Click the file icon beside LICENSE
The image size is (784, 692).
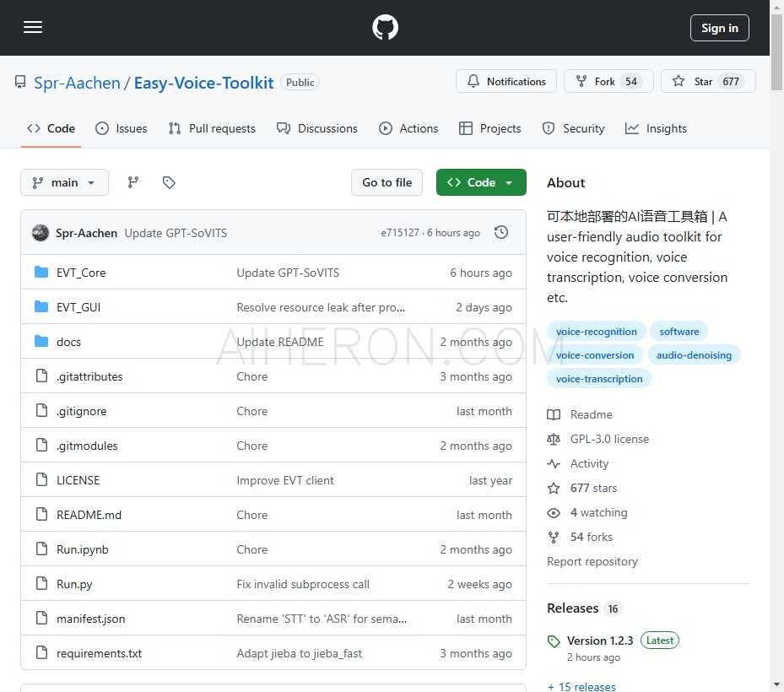click(42, 479)
